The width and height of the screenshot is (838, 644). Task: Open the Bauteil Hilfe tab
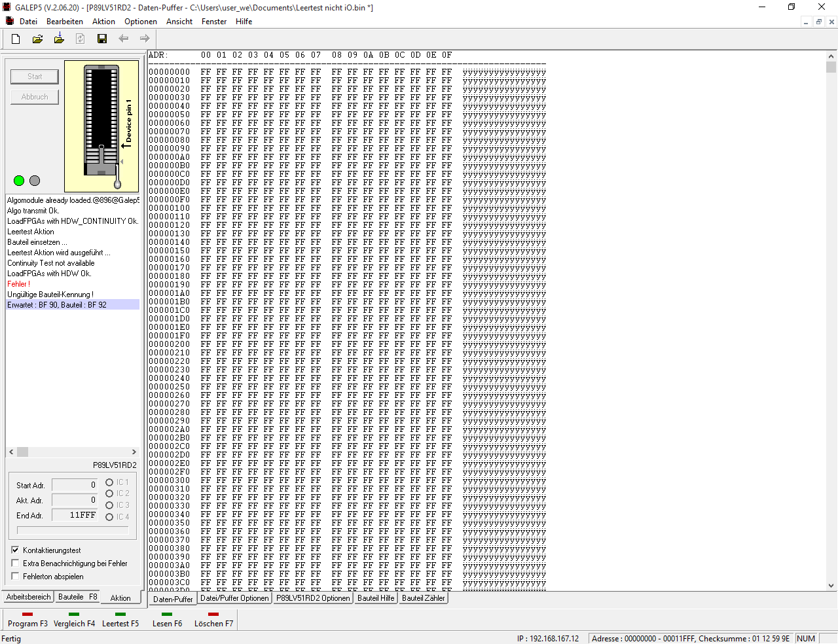point(376,598)
